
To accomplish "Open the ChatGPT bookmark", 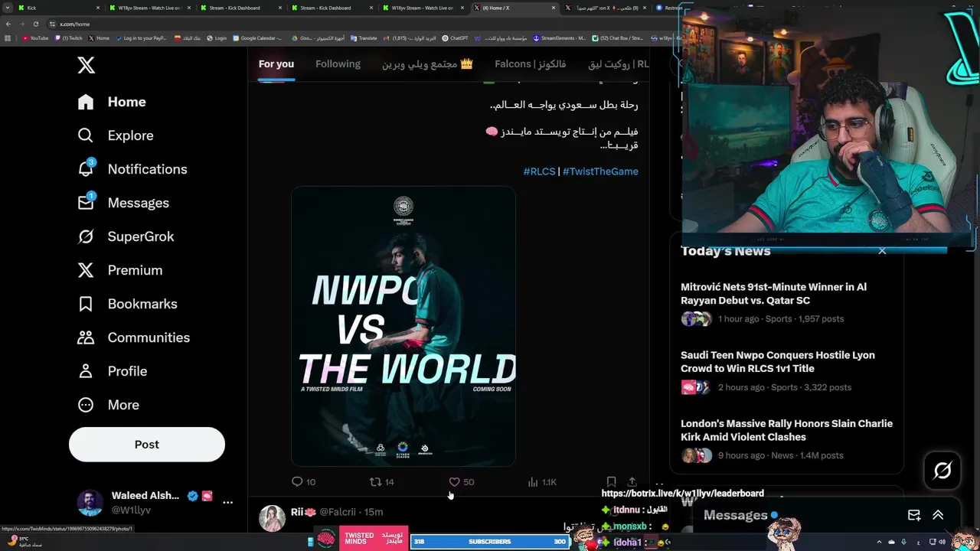I will point(455,38).
